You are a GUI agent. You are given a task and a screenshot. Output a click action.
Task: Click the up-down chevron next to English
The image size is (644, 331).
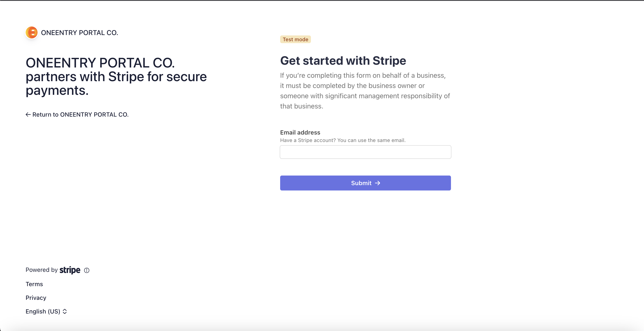pos(65,312)
